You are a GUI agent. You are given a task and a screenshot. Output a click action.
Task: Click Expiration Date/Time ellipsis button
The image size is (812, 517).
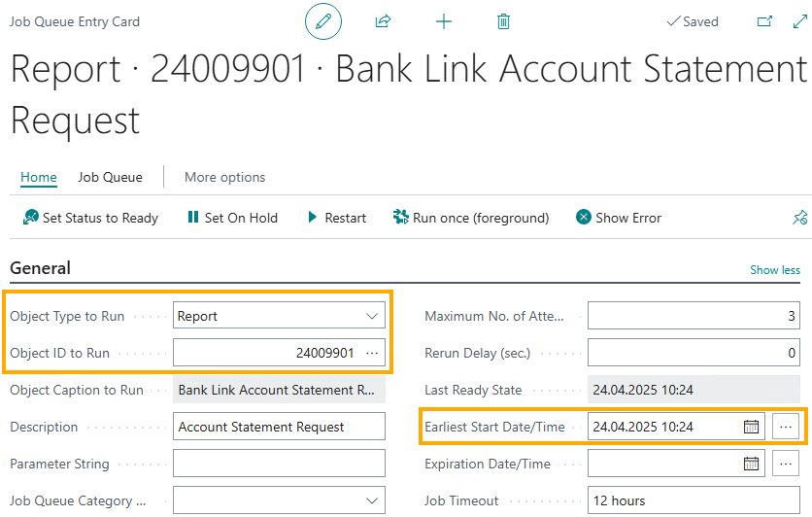(x=786, y=464)
